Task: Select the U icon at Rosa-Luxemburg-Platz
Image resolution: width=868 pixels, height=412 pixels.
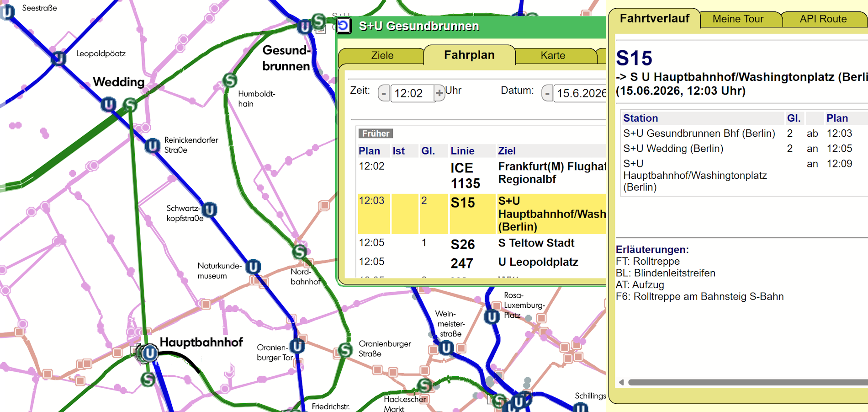Action: (x=492, y=317)
